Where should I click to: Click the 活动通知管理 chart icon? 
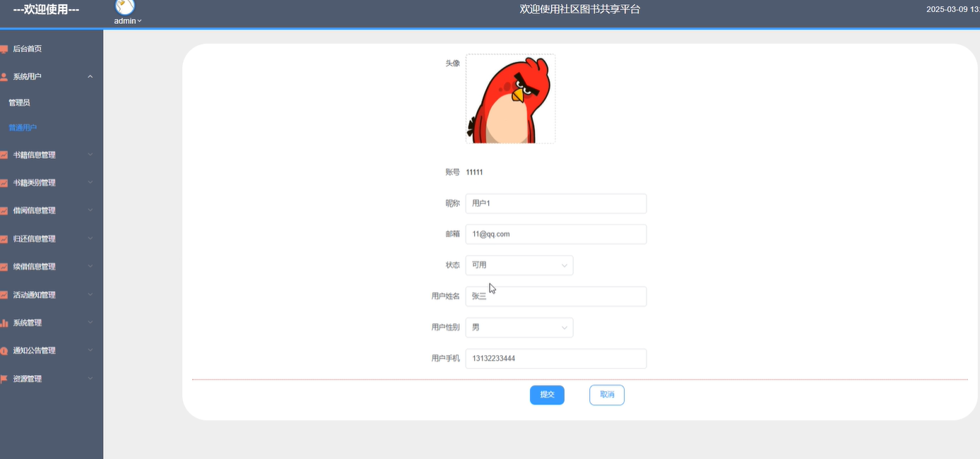pyautogui.click(x=4, y=295)
